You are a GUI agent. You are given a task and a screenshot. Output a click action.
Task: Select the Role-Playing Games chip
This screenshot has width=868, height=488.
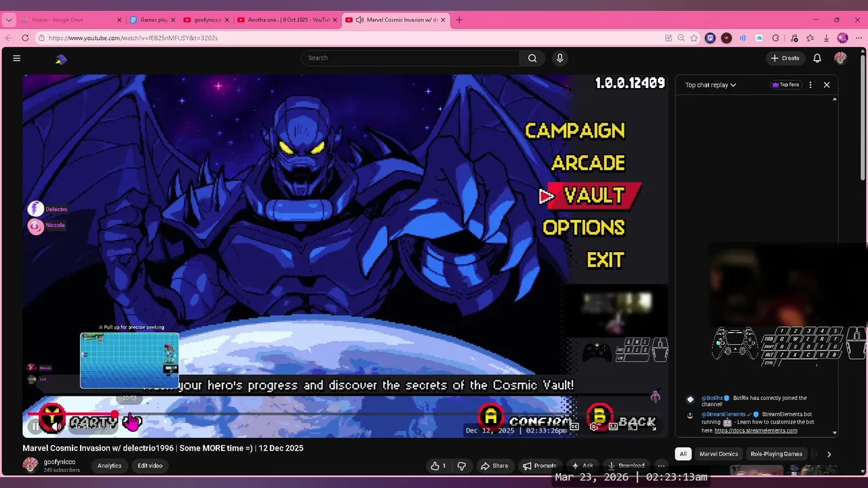coord(776,454)
